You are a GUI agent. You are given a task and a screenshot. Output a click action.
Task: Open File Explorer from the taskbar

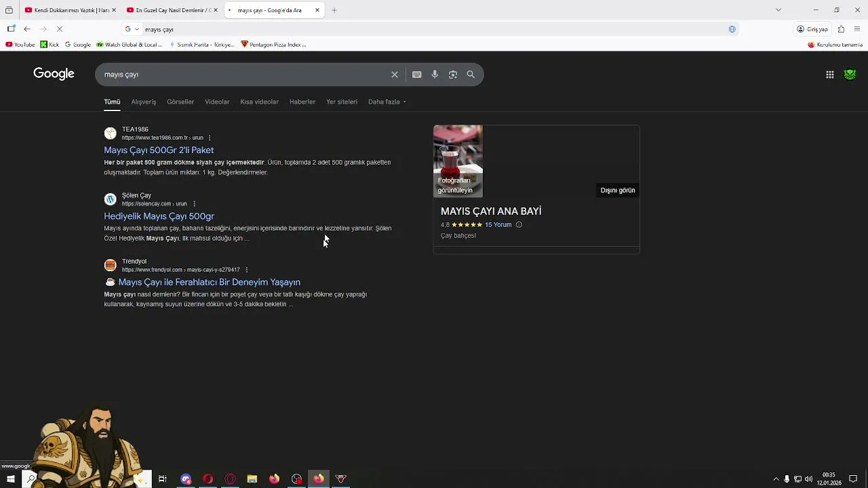[x=252, y=479]
